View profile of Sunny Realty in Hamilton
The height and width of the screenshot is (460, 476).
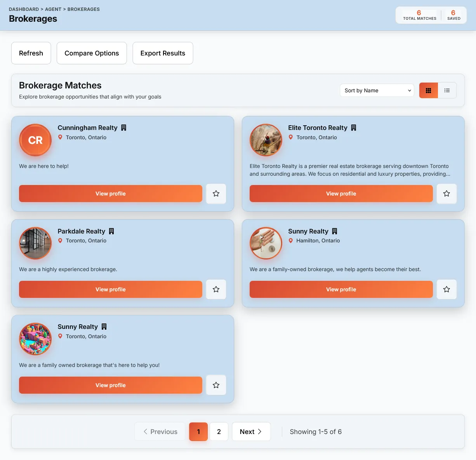pyautogui.click(x=341, y=289)
